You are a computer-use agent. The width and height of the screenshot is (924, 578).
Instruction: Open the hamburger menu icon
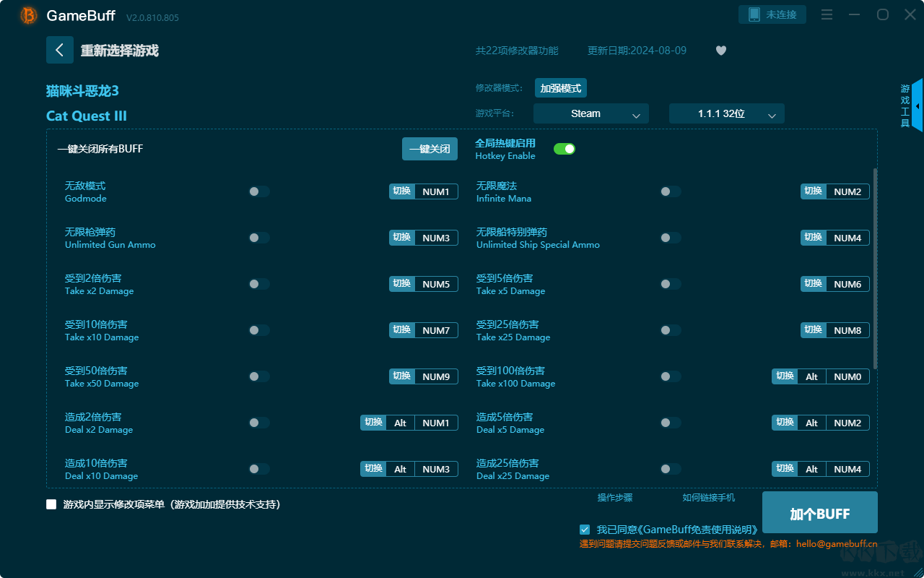pos(827,14)
